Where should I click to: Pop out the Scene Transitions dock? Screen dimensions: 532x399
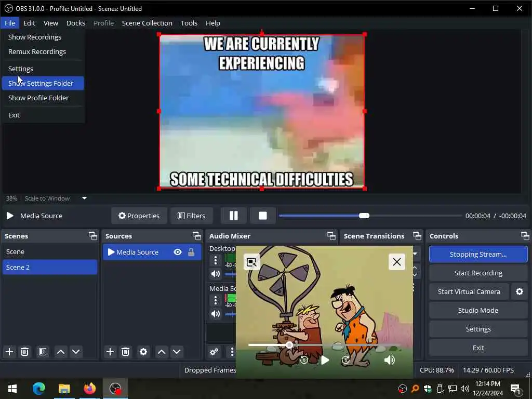(417, 236)
